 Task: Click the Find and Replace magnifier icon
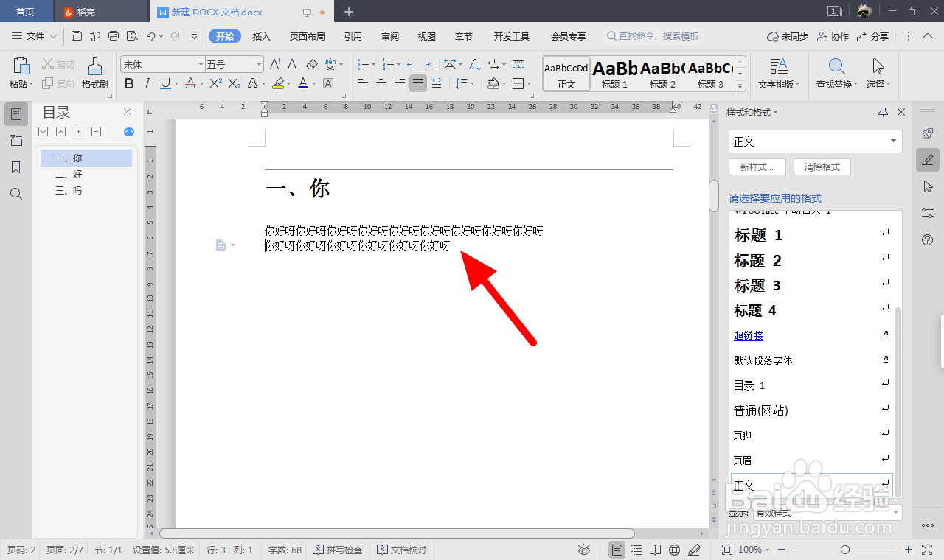836,66
